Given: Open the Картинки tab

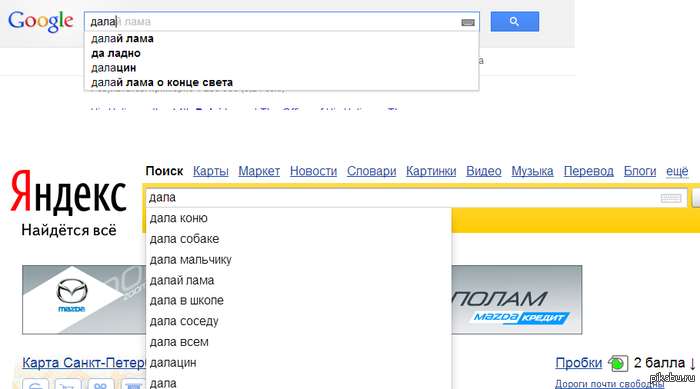Looking at the screenshot, I should click(x=431, y=171).
